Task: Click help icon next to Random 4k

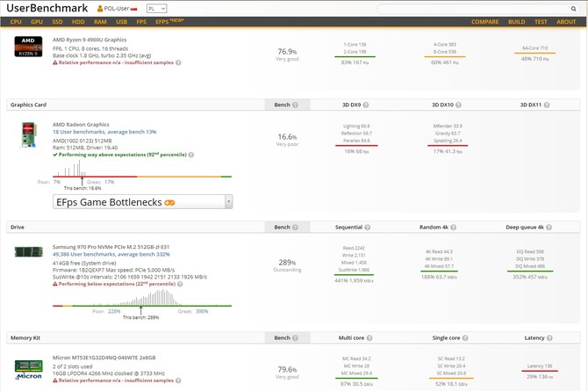Action: click(454, 228)
